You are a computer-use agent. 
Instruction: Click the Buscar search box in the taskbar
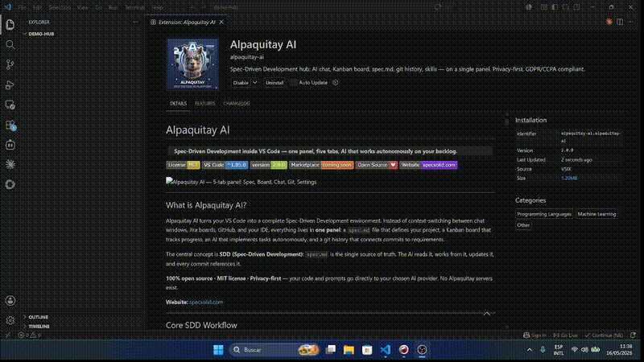pos(275,350)
